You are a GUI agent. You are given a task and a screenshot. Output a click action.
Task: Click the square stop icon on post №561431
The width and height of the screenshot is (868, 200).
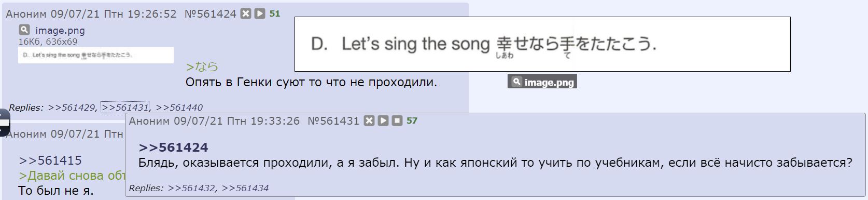tap(397, 121)
